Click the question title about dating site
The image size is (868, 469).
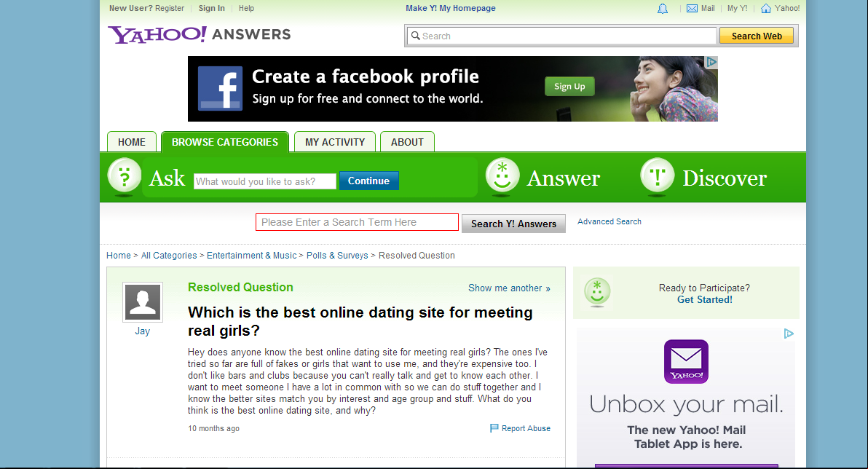click(x=360, y=321)
